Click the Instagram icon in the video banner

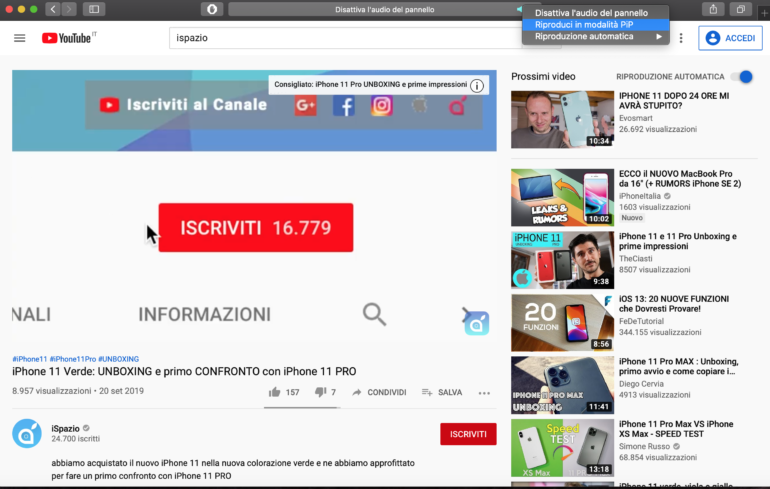click(382, 105)
